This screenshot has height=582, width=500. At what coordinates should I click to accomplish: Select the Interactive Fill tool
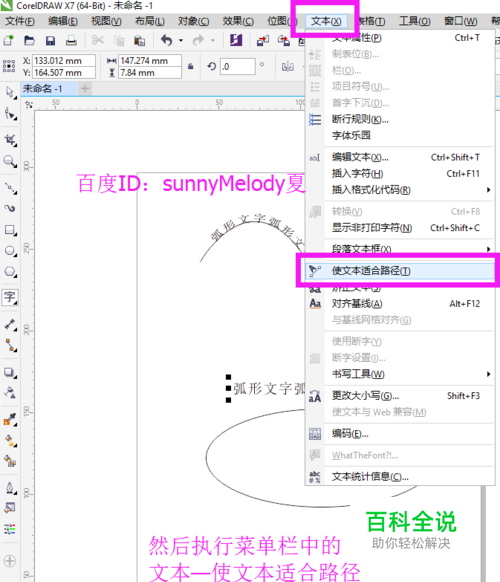(x=10, y=441)
